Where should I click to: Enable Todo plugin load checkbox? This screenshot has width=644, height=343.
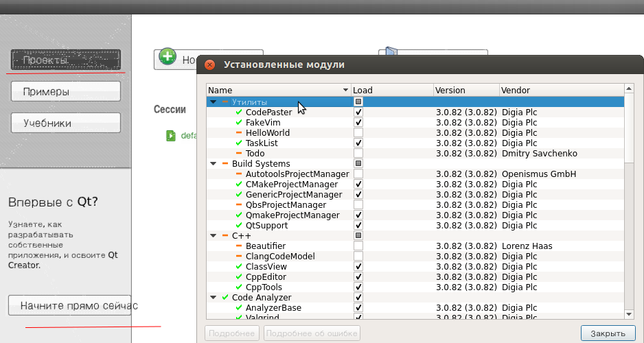click(x=358, y=153)
